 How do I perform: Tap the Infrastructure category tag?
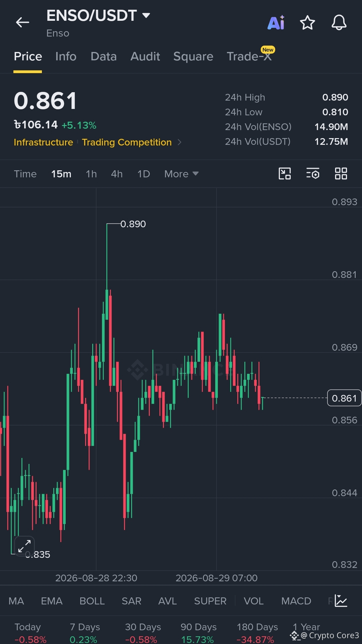[x=43, y=142]
